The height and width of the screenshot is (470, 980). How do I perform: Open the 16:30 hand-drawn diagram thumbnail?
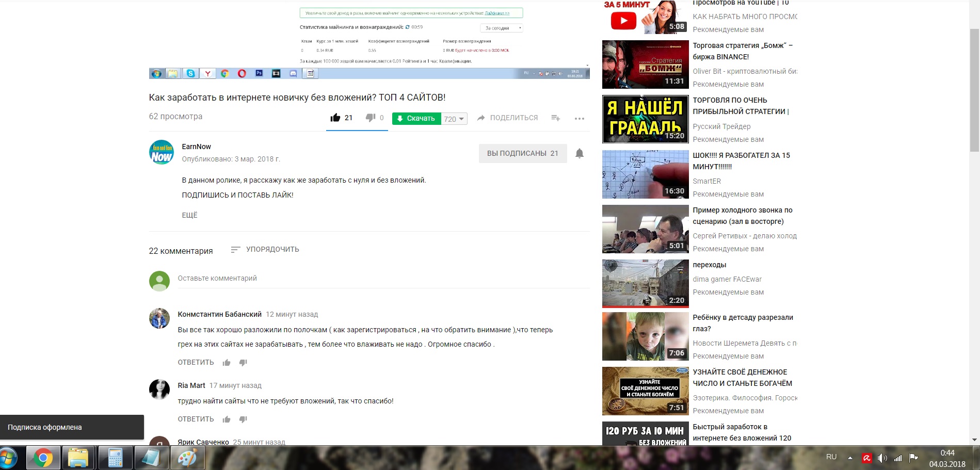[x=646, y=174]
